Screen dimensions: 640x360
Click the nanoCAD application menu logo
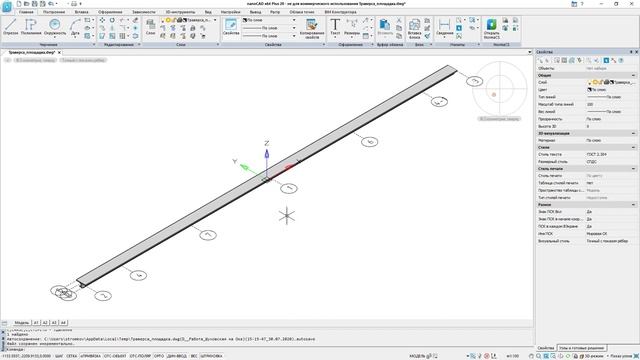[7, 7]
